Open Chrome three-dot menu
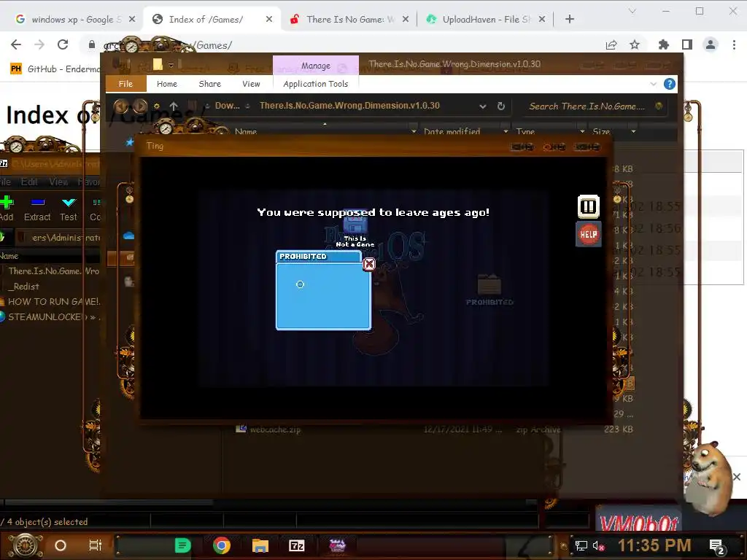Viewport: 747px width, 560px height. pyautogui.click(x=734, y=44)
